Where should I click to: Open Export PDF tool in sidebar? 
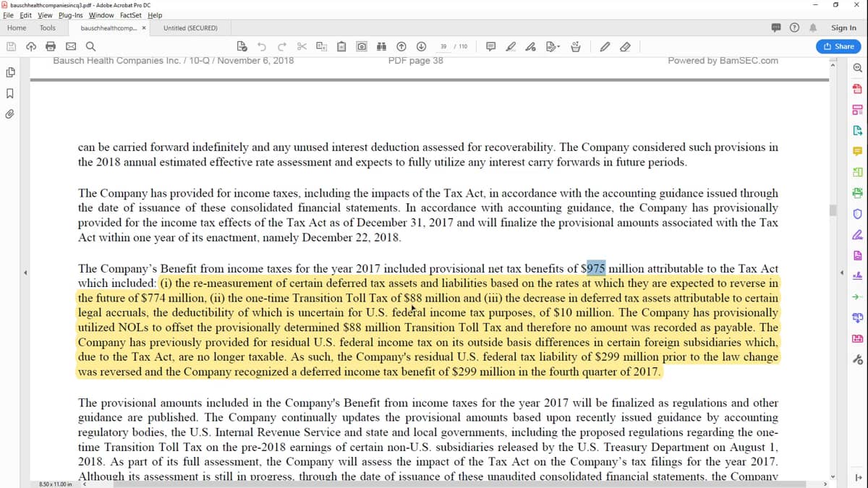(x=857, y=130)
